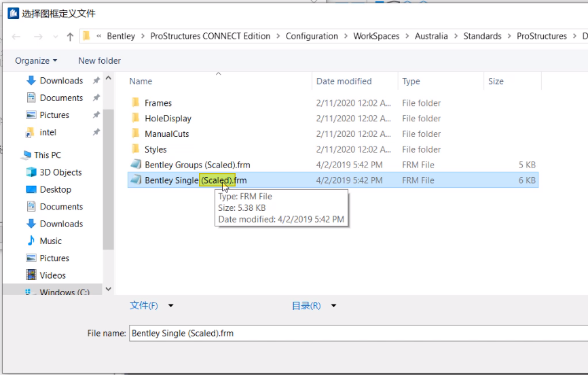The width and height of the screenshot is (588, 375).
Task: Open the 目录(R) menu
Action: (x=306, y=306)
